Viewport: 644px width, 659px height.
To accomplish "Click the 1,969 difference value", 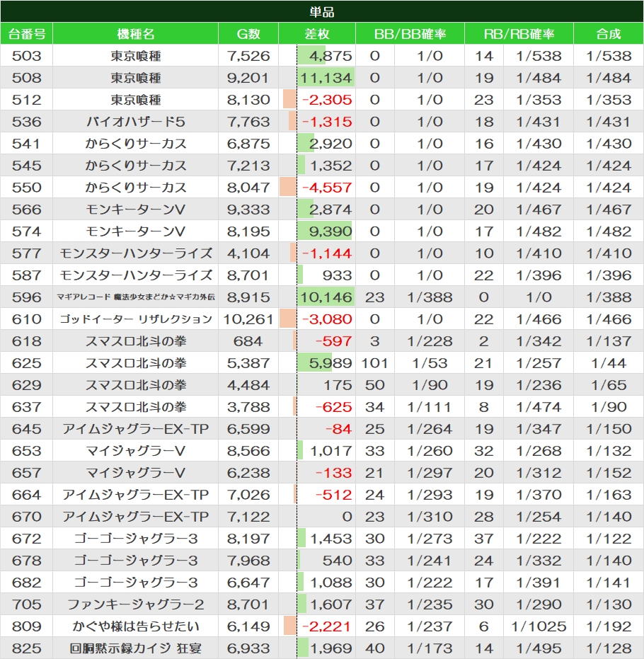I will 331,648.
